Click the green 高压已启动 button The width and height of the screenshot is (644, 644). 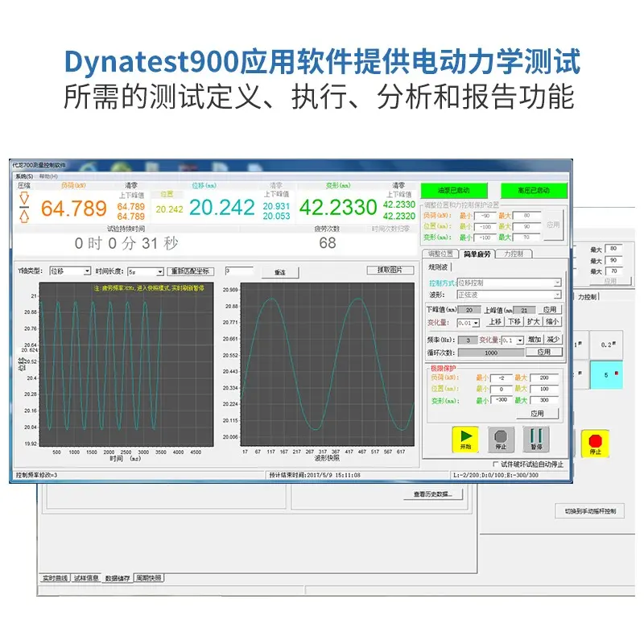534,191
